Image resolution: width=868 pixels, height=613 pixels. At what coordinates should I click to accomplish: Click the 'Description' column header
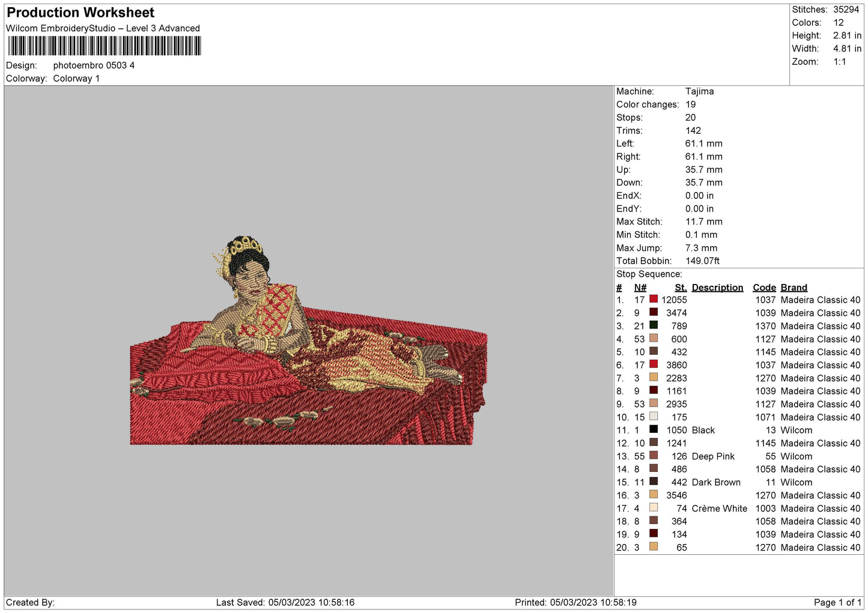coord(718,288)
